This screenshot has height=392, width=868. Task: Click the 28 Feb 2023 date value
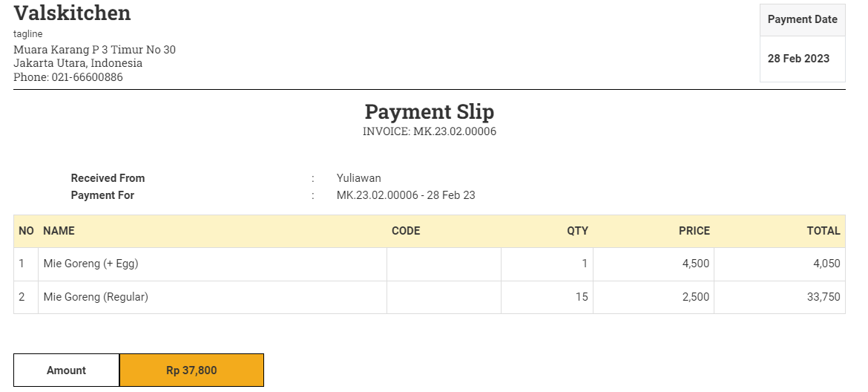[x=798, y=59]
